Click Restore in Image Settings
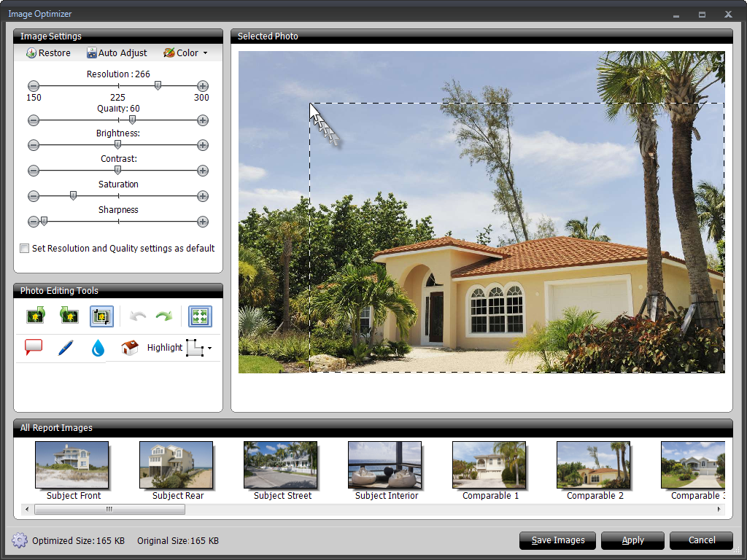Image resolution: width=747 pixels, height=560 pixels. click(x=48, y=53)
